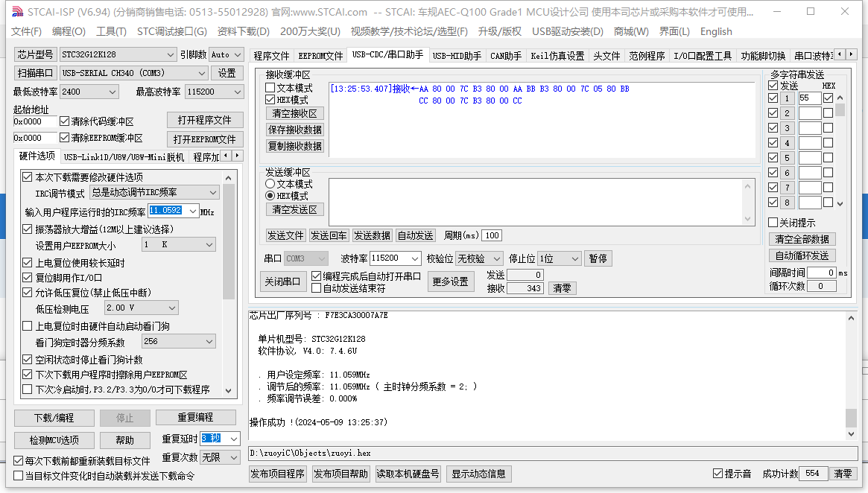
Task: Click into send buffer text area
Action: (x=535, y=202)
